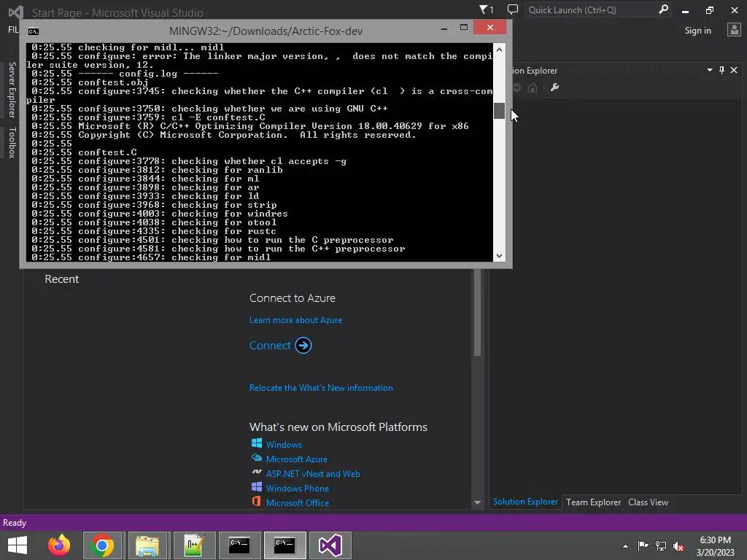Switch to the Team Explorer tab
Image resolution: width=747 pixels, height=560 pixels.
593,502
